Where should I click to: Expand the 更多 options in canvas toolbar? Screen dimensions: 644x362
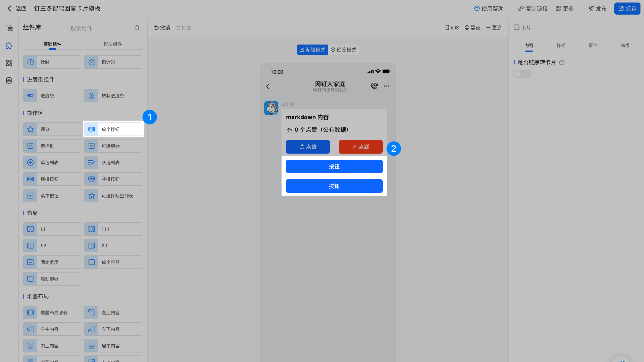[494, 28]
